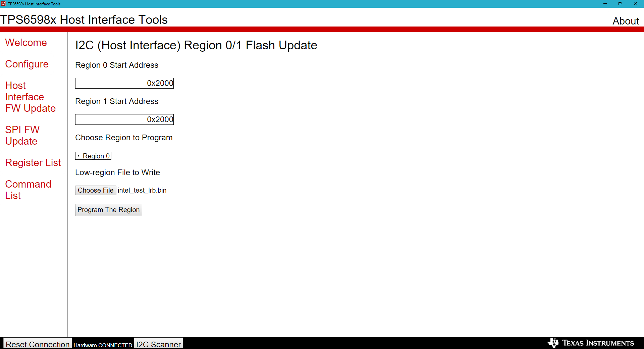The width and height of the screenshot is (644, 349).
Task: Click Reset Connection in status bar
Action: [x=37, y=344]
